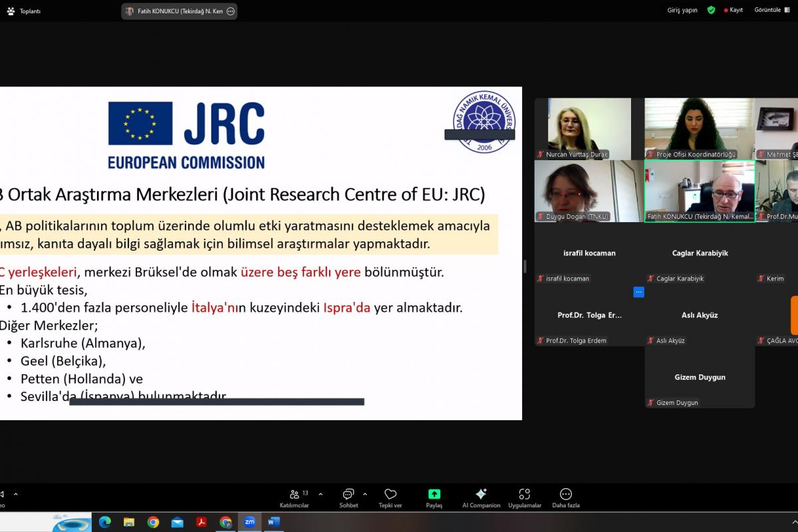Click the muted mic icon for Kerim

click(x=761, y=279)
